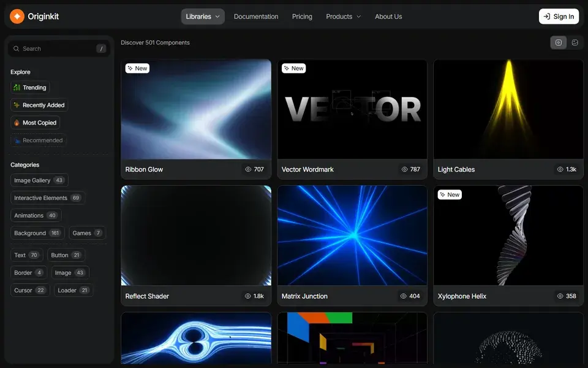The height and width of the screenshot is (368, 588).
Task: Switch to the preview grid view toggle
Action: pyautogui.click(x=559, y=42)
